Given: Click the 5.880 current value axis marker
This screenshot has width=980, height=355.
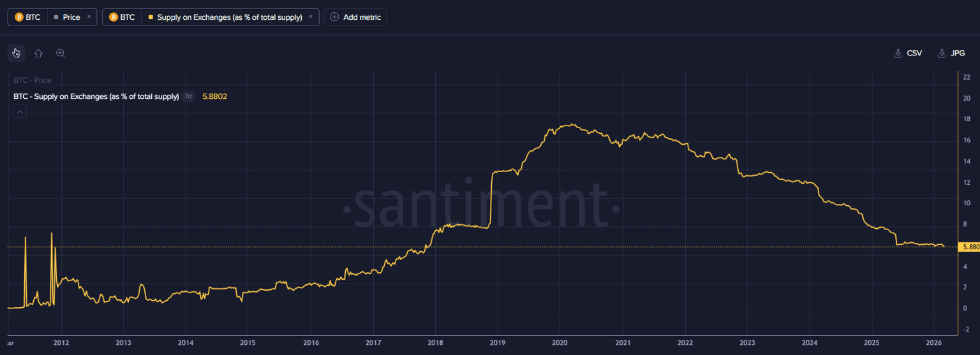Looking at the screenshot, I should [x=970, y=247].
